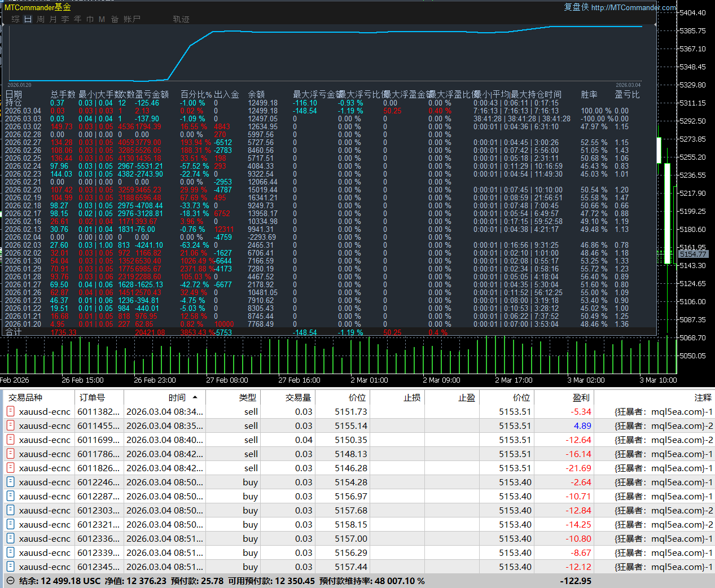Image resolution: width=715 pixels, height=588 pixels.
Task: Click buy order icon for 5158.15 trade
Action: coord(10,524)
